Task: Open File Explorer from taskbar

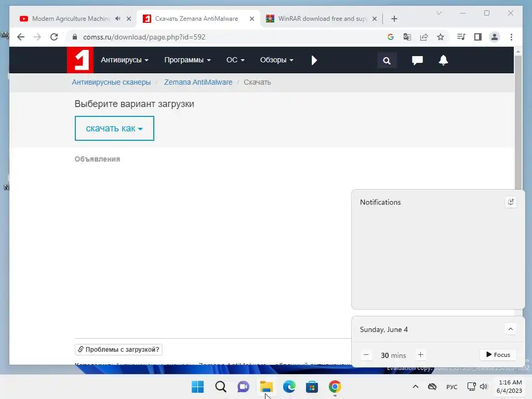Action: point(267,387)
